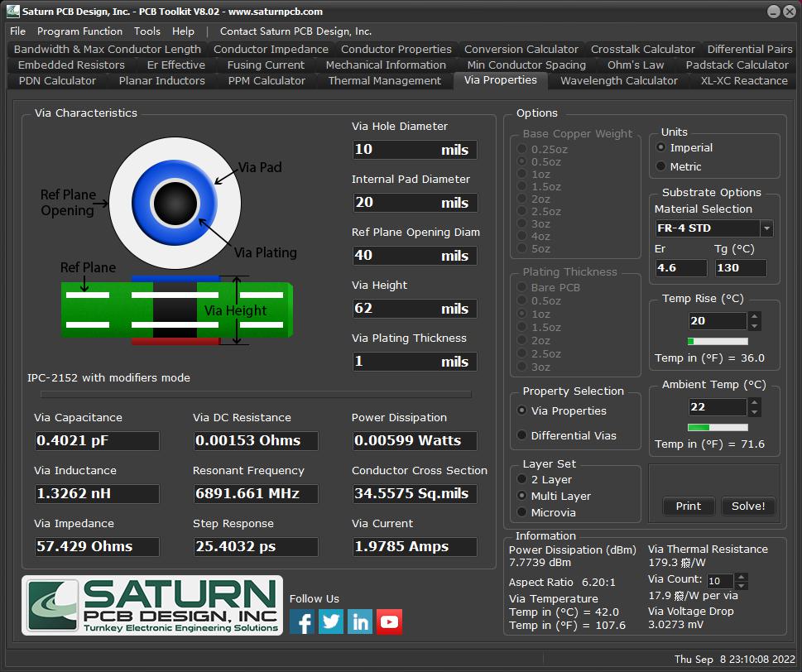Open the File menu
The width and height of the screenshot is (802, 672).
tap(18, 31)
